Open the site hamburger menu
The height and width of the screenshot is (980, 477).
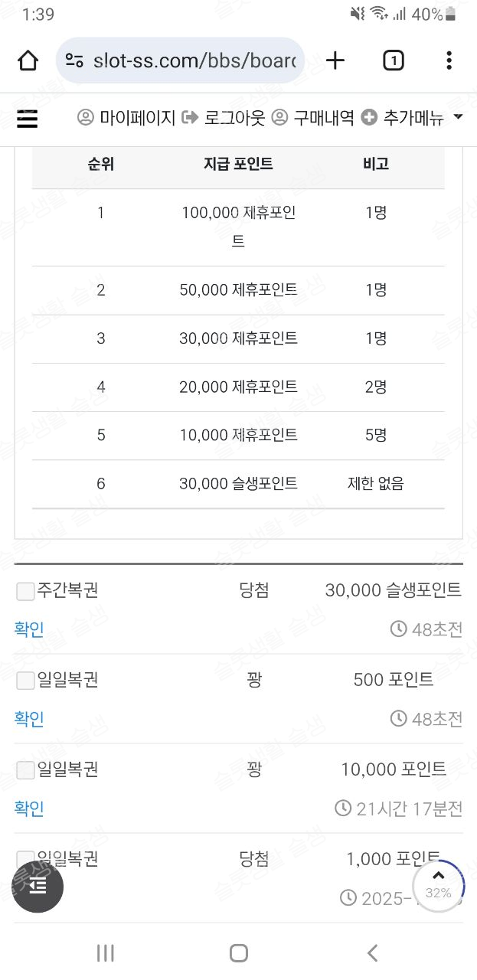pos(27,119)
